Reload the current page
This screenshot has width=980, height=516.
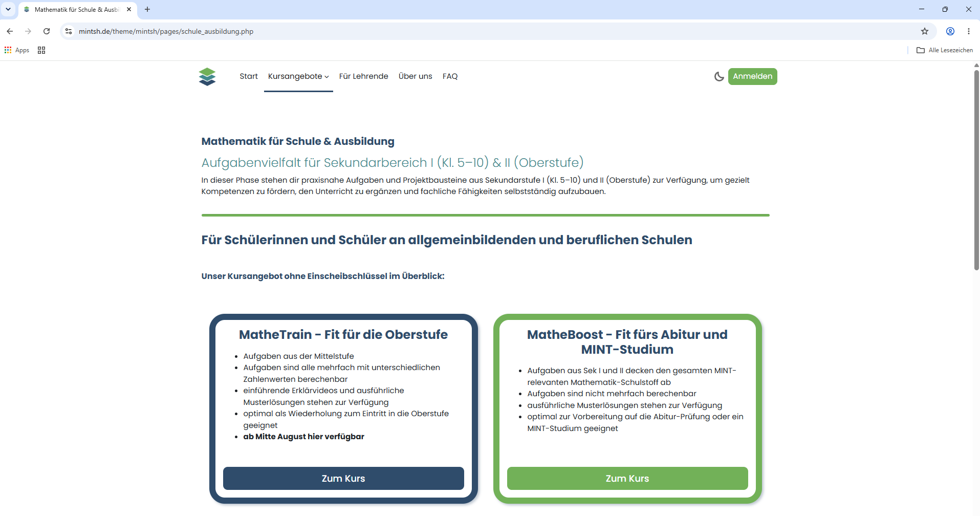tap(47, 31)
